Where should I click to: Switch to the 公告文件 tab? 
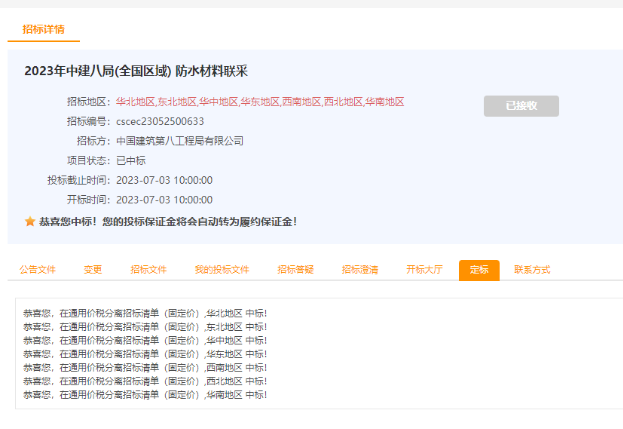pos(38,270)
